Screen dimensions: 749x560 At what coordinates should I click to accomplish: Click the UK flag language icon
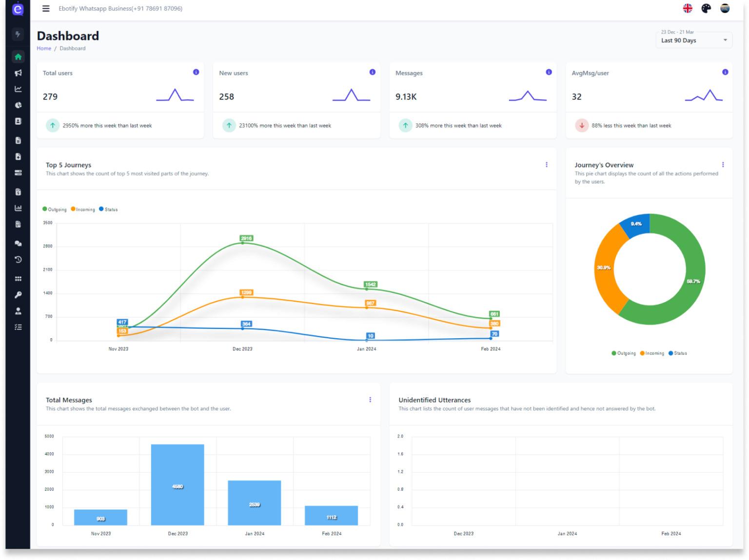tap(688, 8)
